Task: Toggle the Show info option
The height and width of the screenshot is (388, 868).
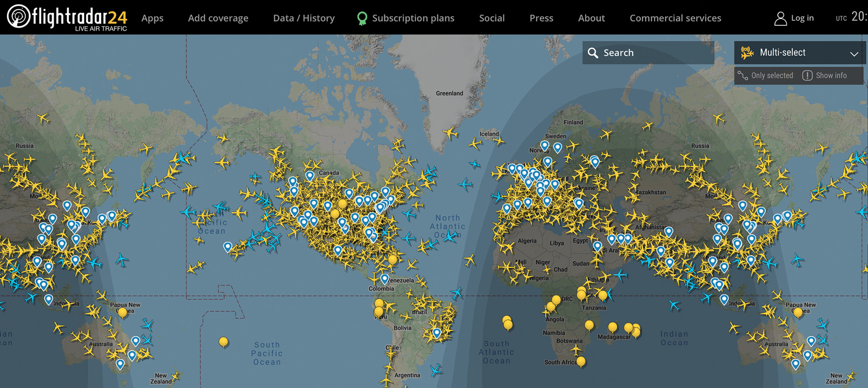Action: point(825,76)
